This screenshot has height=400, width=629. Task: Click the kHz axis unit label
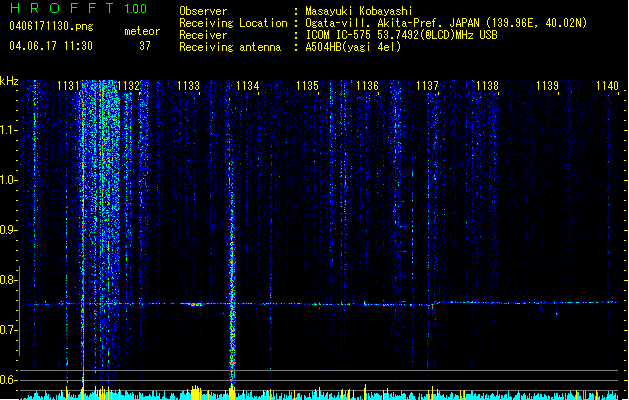coord(9,81)
